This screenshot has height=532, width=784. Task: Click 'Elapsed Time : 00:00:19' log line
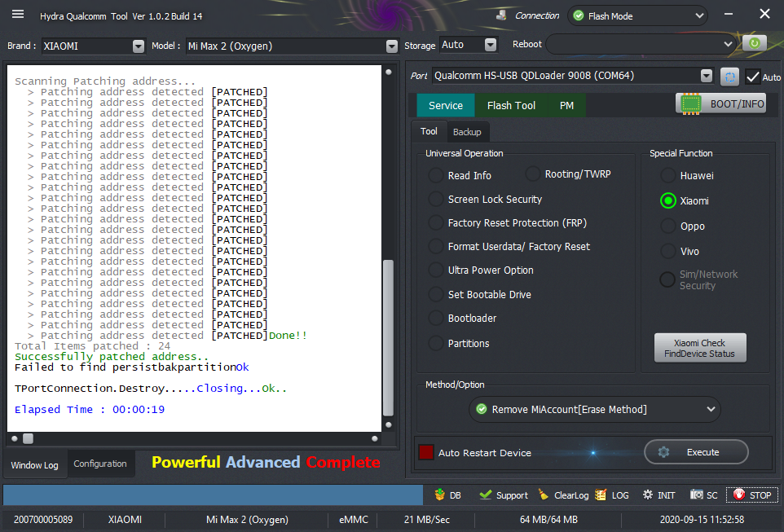click(90, 410)
